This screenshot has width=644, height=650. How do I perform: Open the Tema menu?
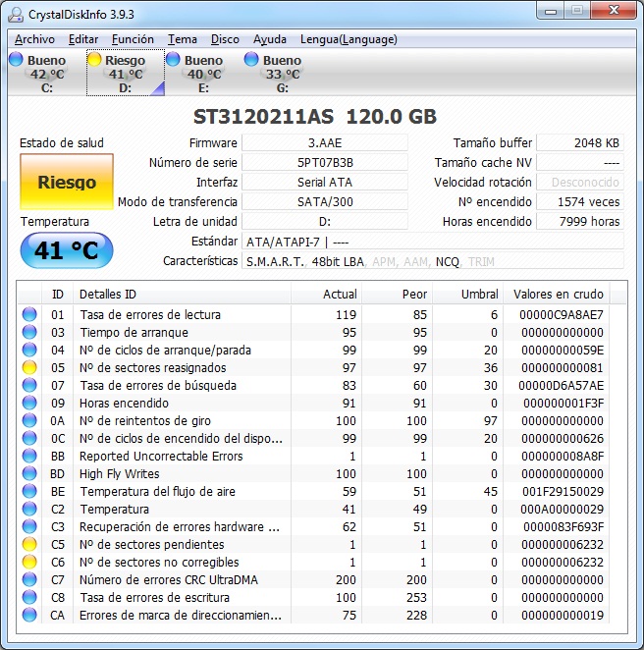click(x=183, y=39)
